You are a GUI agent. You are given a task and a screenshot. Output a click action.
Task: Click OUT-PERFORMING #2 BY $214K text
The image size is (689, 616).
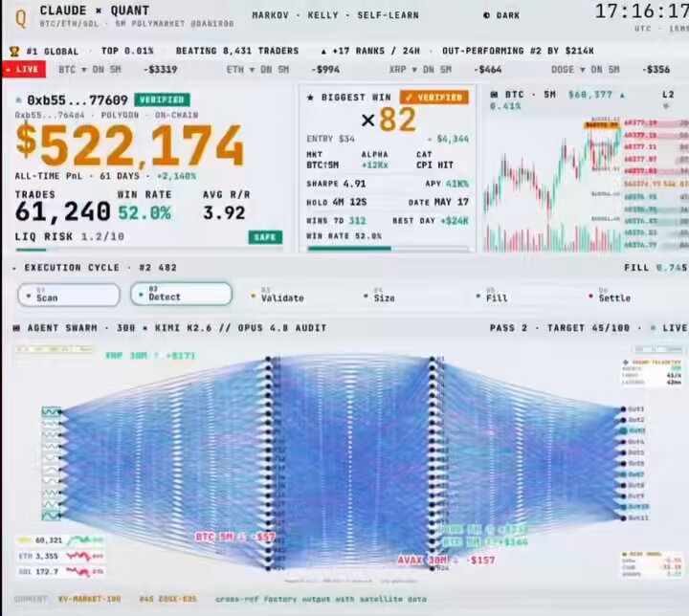click(518, 51)
